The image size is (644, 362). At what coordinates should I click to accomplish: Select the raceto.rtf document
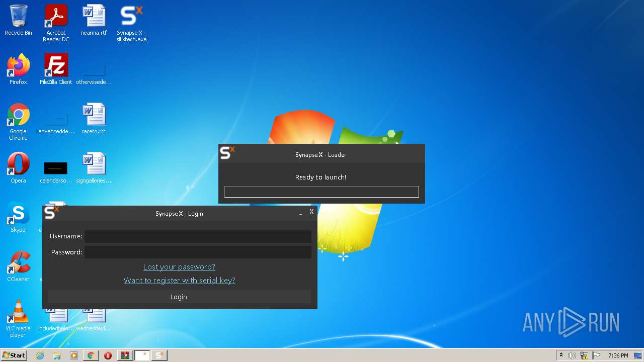(94, 119)
